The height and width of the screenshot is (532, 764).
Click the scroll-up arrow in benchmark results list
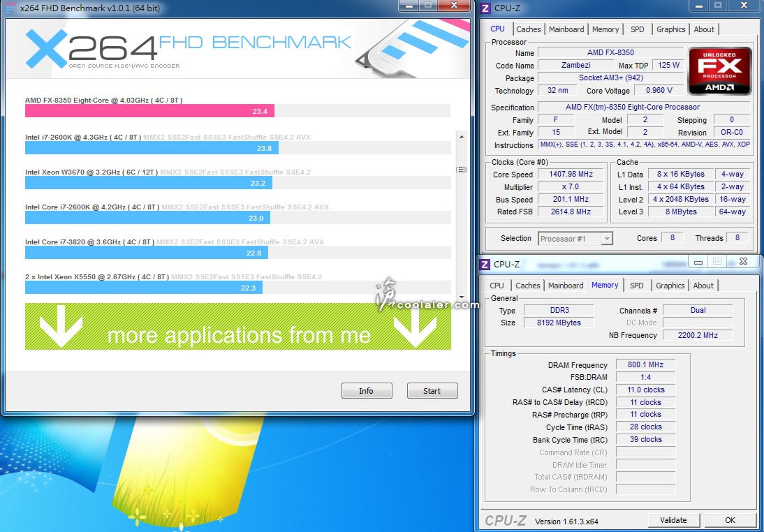(462, 137)
